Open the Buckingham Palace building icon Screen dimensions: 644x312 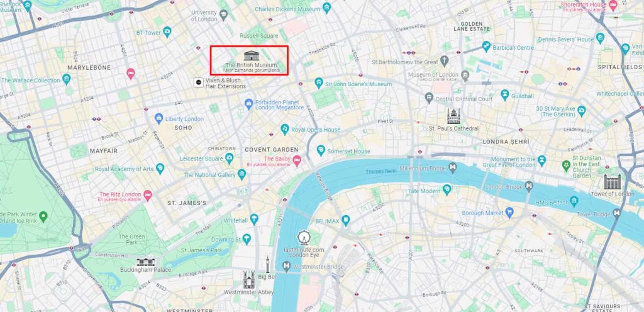click(x=146, y=262)
